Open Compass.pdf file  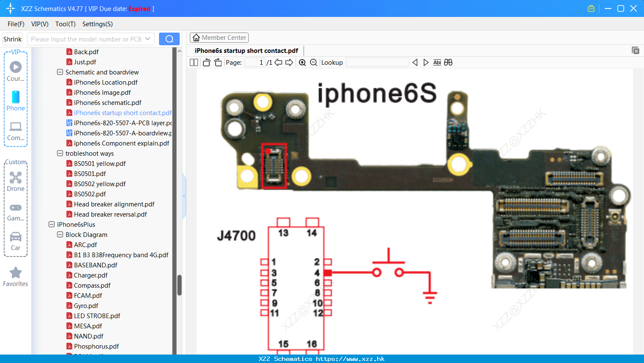(92, 285)
